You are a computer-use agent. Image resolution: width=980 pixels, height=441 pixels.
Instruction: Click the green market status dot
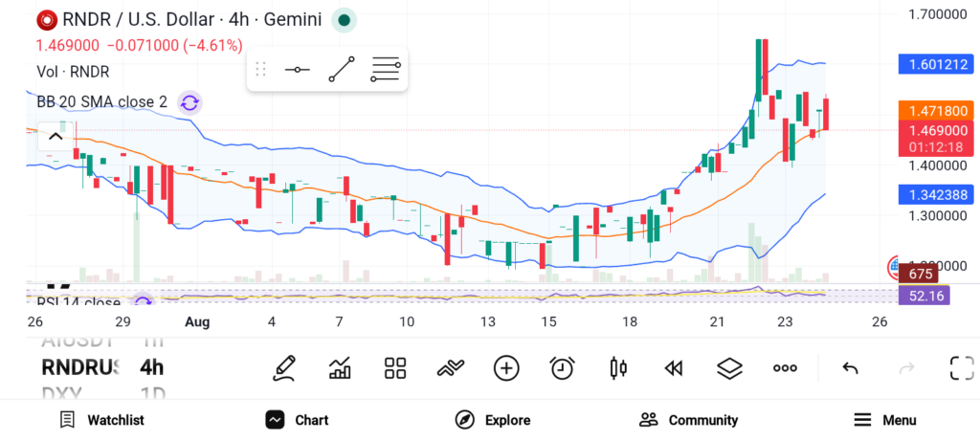344,20
